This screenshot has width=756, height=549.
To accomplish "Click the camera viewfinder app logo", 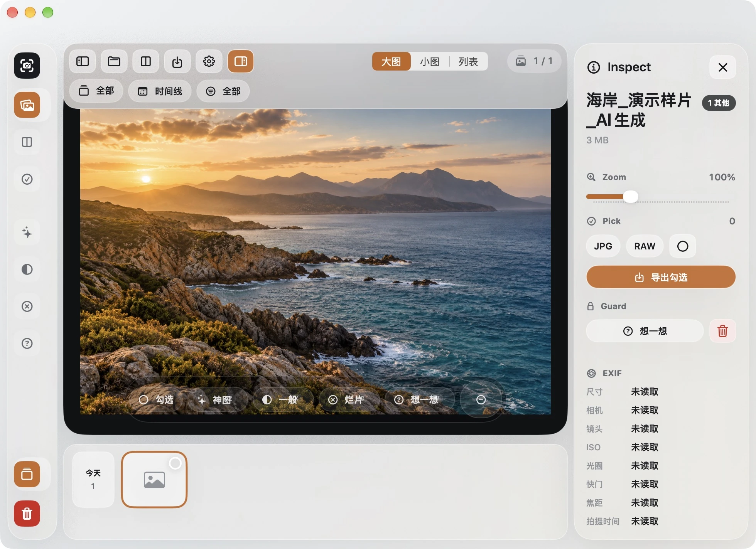I will tap(27, 66).
